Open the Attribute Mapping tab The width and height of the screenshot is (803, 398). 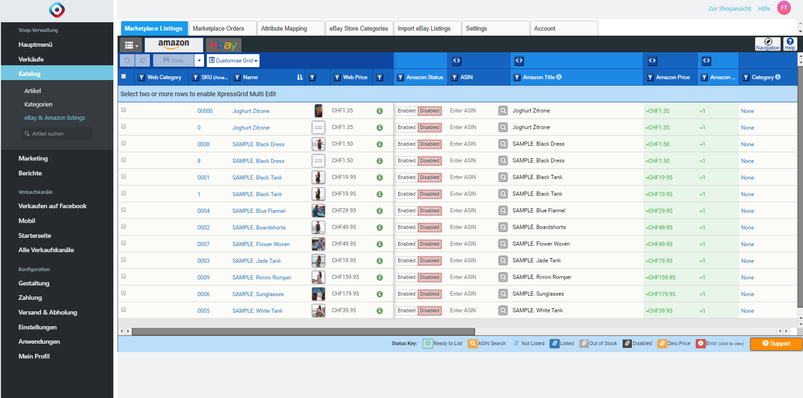[290, 29]
